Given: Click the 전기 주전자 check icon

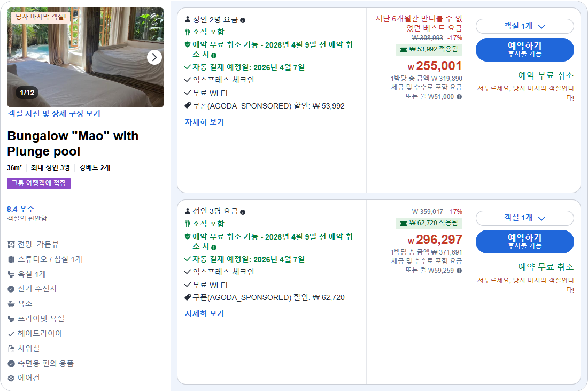Looking at the screenshot, I should point(11,289).
